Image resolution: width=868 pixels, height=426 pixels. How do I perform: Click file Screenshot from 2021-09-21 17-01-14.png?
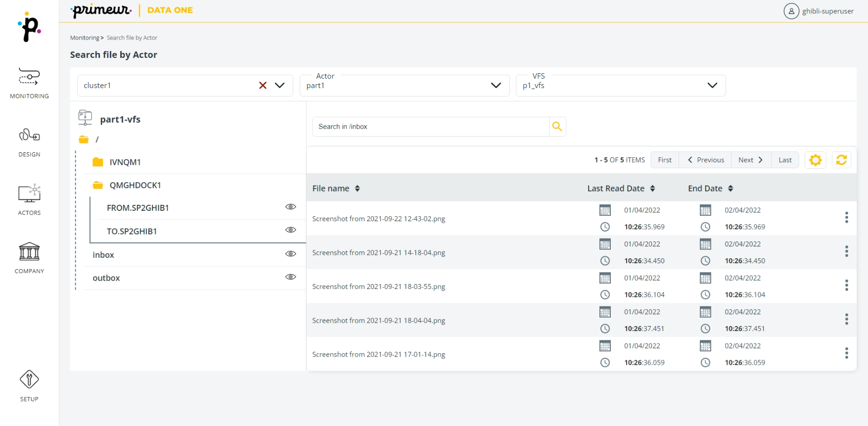378,354
